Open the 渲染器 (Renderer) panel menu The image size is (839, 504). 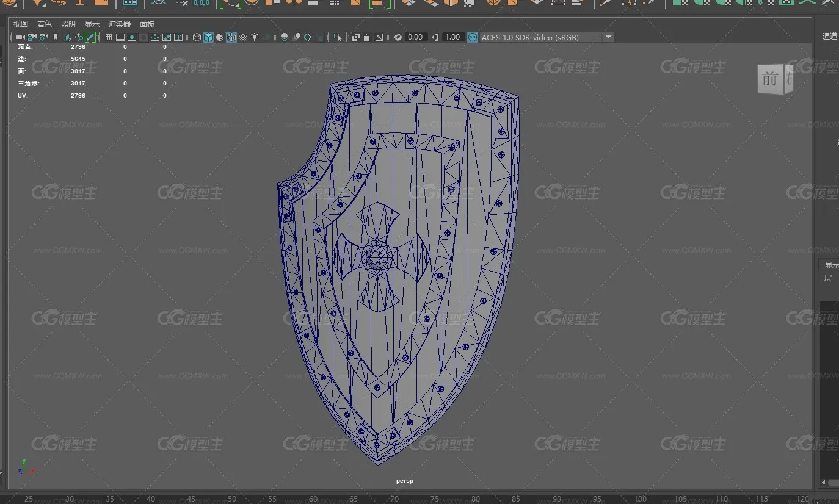click(x=120, y=24)
